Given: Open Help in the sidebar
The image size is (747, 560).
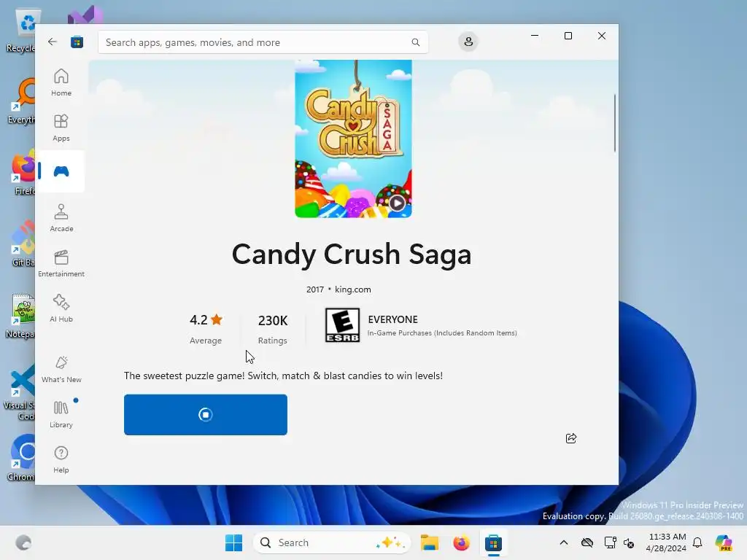Looking at the screenshot, I should [61, 459].
